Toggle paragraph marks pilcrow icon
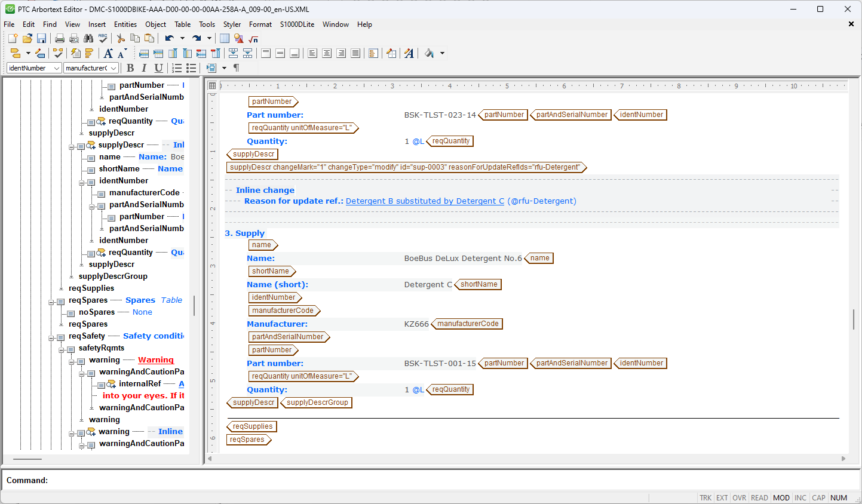The height and width of the screenshot is (504, 862). click(236, 68)
